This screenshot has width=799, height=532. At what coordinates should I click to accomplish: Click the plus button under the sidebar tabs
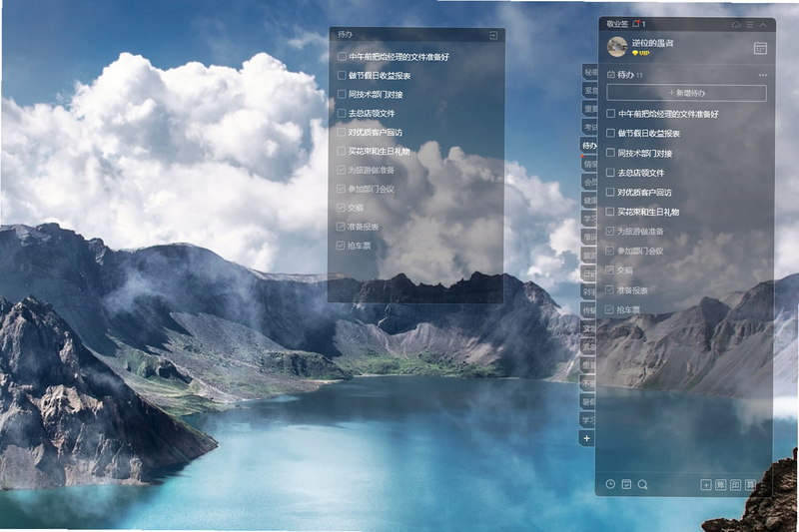tap(587, 438)
